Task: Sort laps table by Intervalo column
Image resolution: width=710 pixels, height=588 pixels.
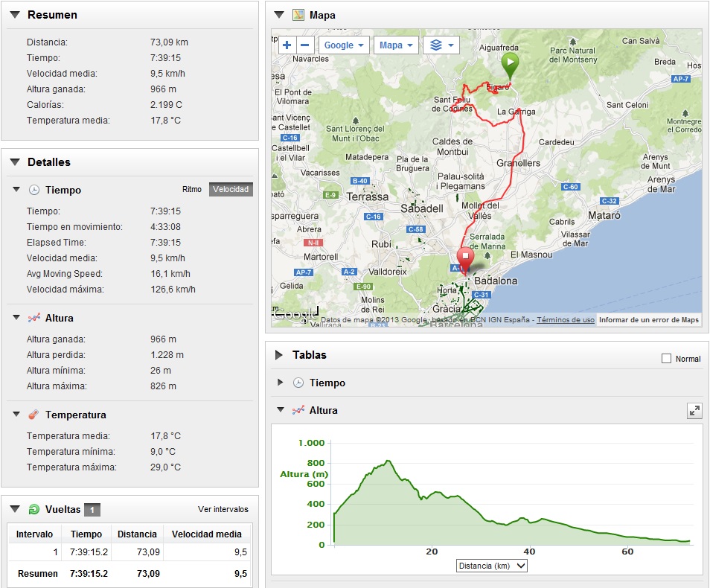Action: [34, 534]
